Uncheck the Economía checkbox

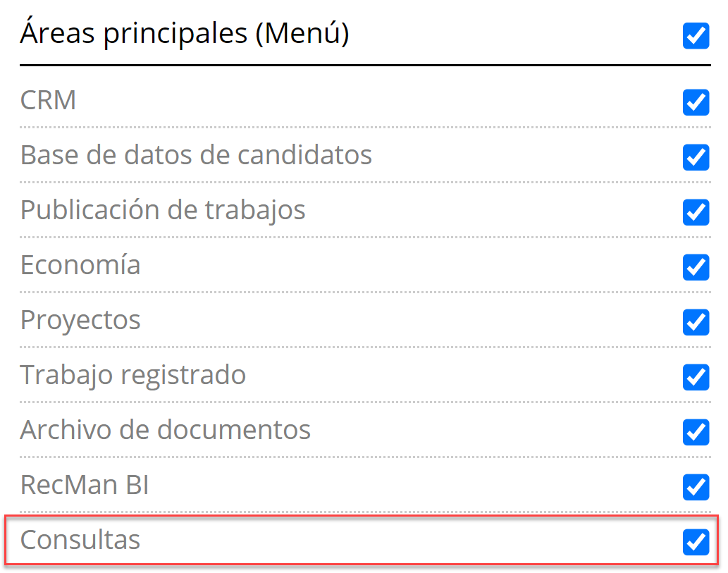[696, 267]
